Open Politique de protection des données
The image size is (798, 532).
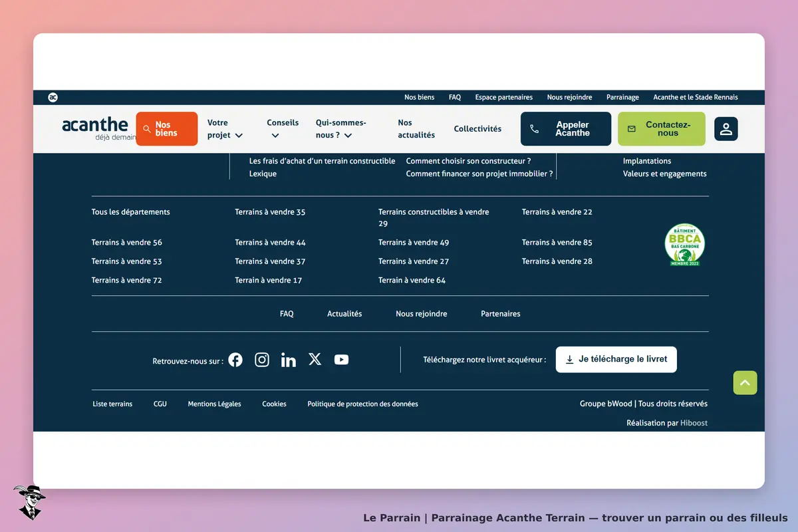tap(363, 404)
